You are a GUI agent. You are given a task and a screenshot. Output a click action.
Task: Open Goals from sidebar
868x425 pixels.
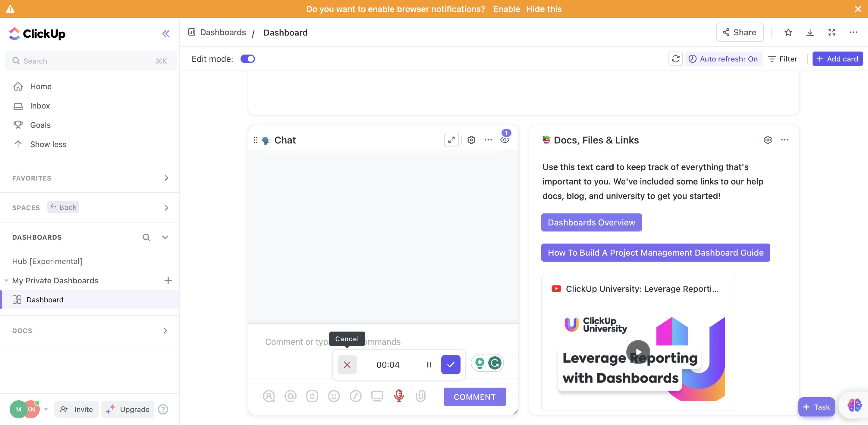click(40, 125)
